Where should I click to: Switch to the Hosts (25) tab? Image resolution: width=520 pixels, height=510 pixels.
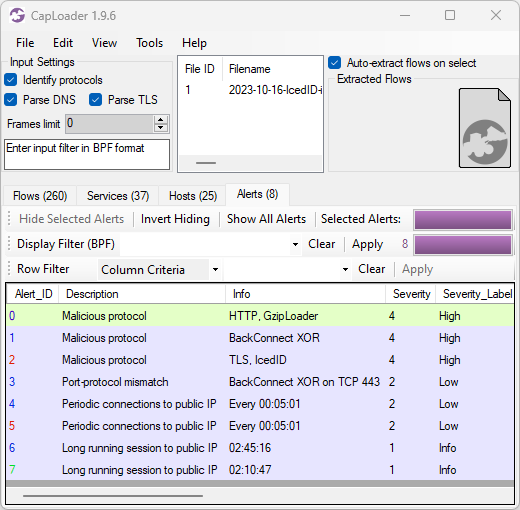pos(193,196)
